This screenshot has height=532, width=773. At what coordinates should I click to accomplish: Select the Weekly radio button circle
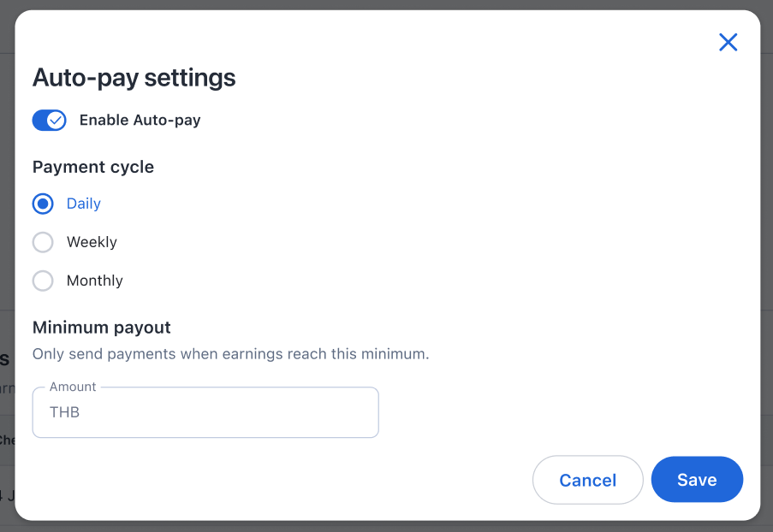[x=43, y=242]
